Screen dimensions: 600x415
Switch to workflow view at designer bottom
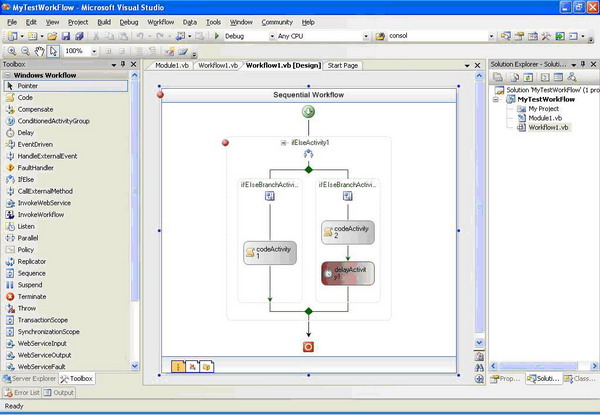(x=178, y=367)
